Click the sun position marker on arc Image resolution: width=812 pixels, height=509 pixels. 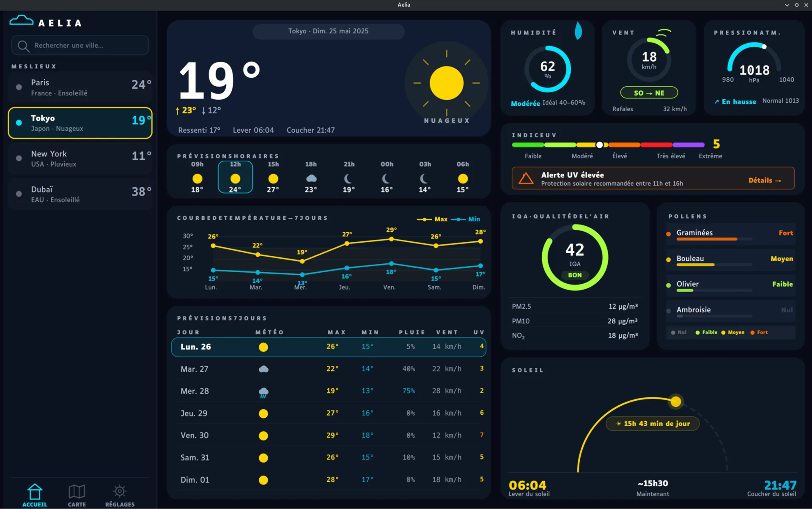pyautogui.click(x=675, y=402)
